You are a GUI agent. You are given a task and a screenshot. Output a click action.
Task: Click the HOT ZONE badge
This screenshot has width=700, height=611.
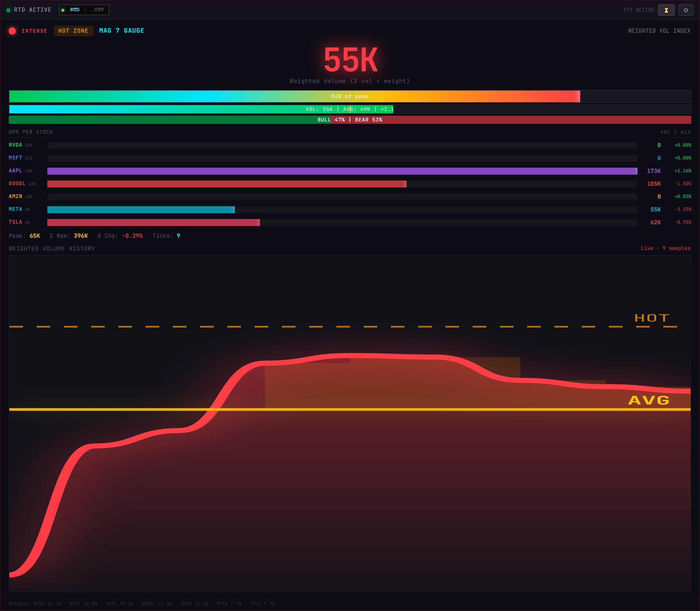[x=73, y=31]
